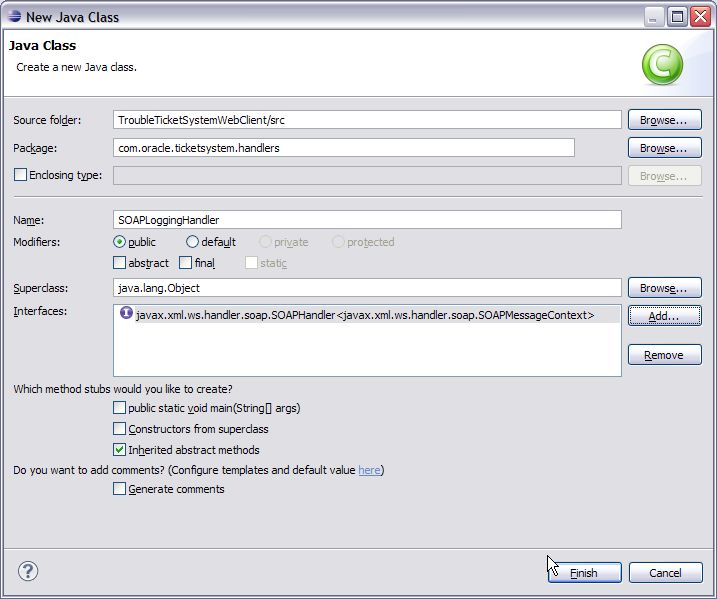Screen dimensions: 717x599
Task: Uncheck Inherited abstract methods checkbox
Action: coord(119,450)
